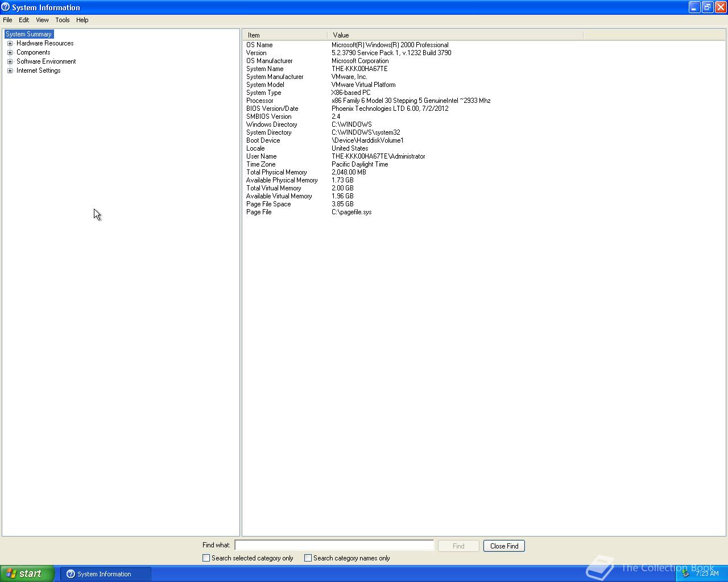Select the Hardware Resources label
Screen dimensions: 728x582
[45, 43]
